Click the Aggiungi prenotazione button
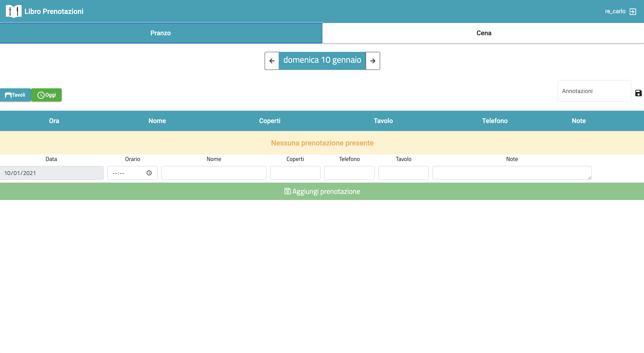Screen dimensions: 644x353 [x=322, y=191]
